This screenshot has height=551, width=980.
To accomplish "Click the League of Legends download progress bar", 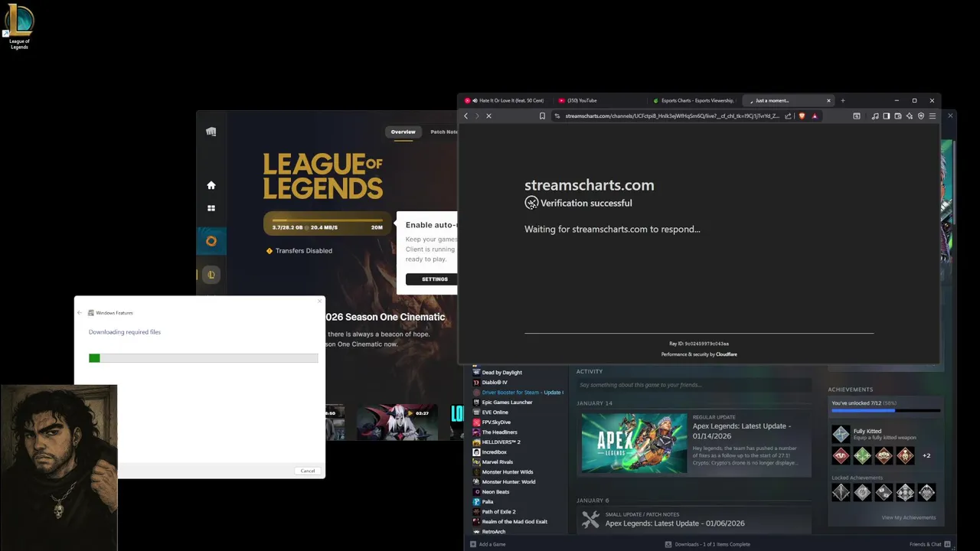I will [x=327, y=220].
